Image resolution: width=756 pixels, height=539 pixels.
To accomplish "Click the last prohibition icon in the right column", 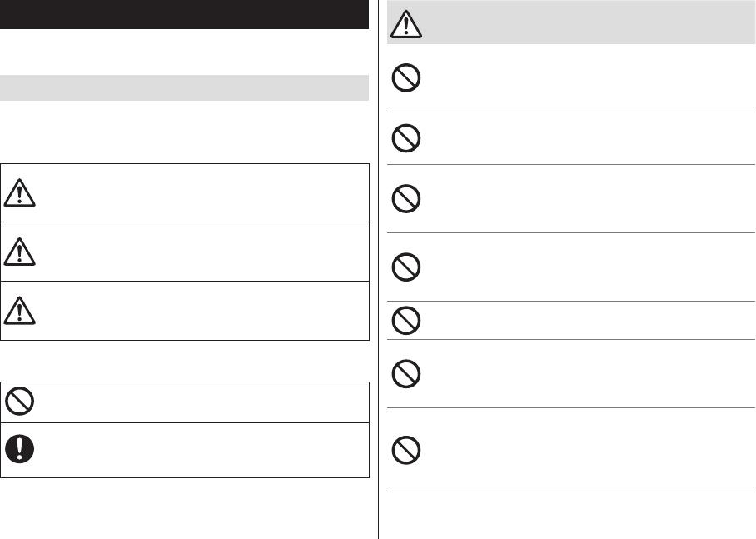I will click(406, 450).
